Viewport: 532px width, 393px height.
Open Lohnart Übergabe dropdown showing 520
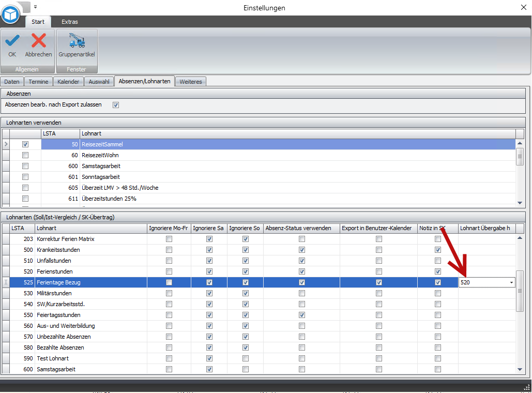[x=511, y=283]
